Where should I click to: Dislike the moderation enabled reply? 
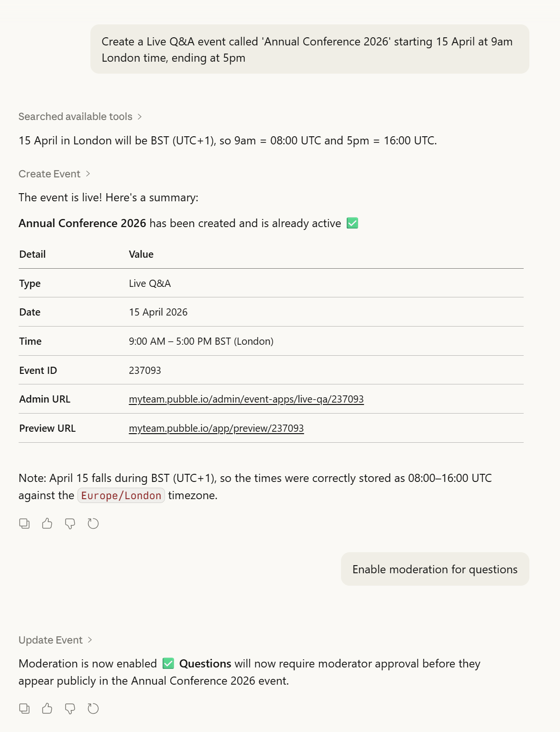point(70,709)
